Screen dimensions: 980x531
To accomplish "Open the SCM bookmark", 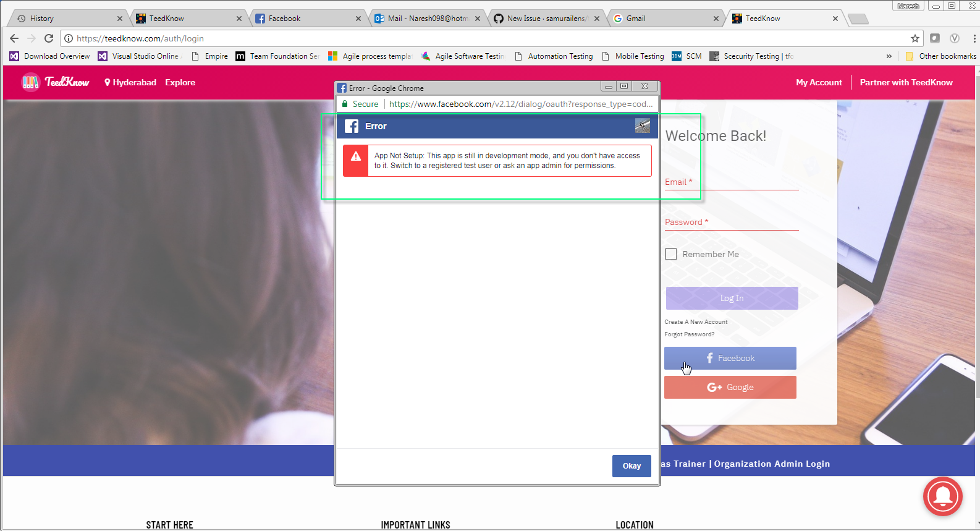I will click(x=686, y=56).
